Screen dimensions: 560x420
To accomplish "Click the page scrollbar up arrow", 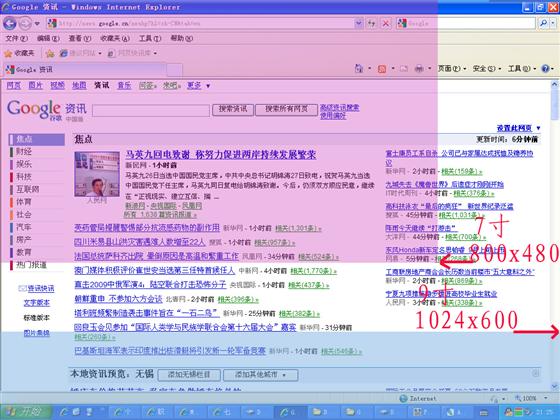I will coord(554,85).
